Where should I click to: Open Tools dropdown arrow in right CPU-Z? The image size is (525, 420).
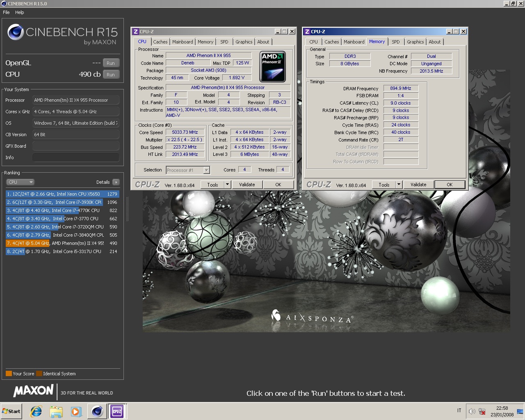click(399, 185)
